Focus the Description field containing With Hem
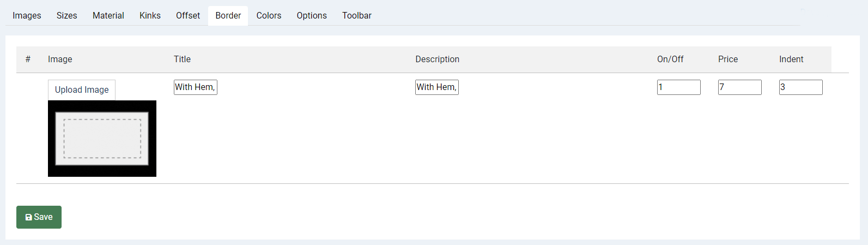 pos(437,87)
